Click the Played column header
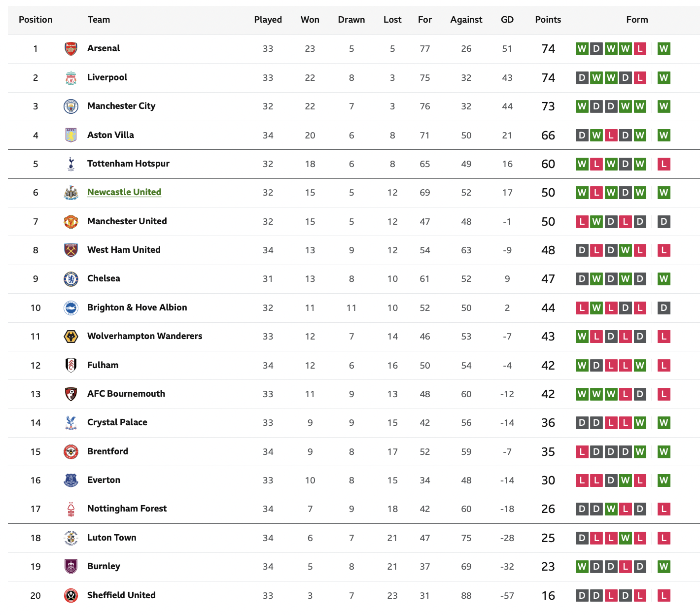This screenshot has width=700, height=615. 268,20
